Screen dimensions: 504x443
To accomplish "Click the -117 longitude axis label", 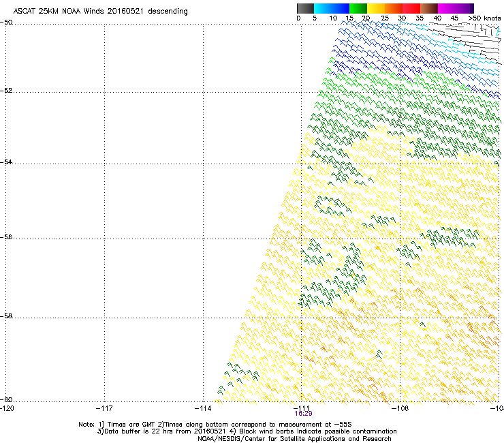I will tap(104, 408).
